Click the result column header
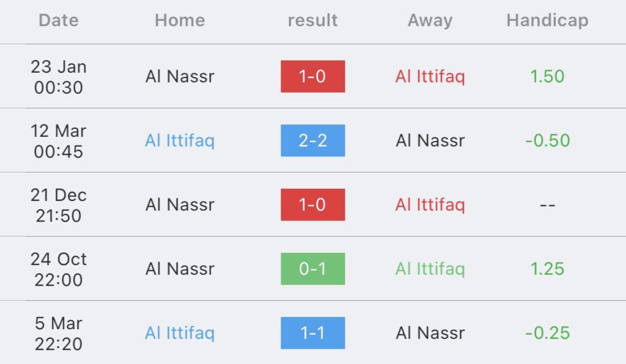The width and height of the screenshot is (626, 364). tap(312, 20)
